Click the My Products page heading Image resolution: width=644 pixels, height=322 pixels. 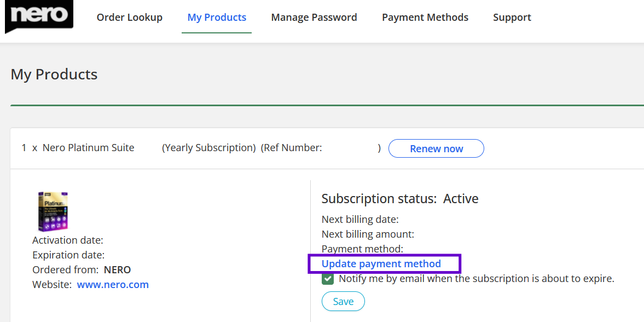[x=54, y=74]
